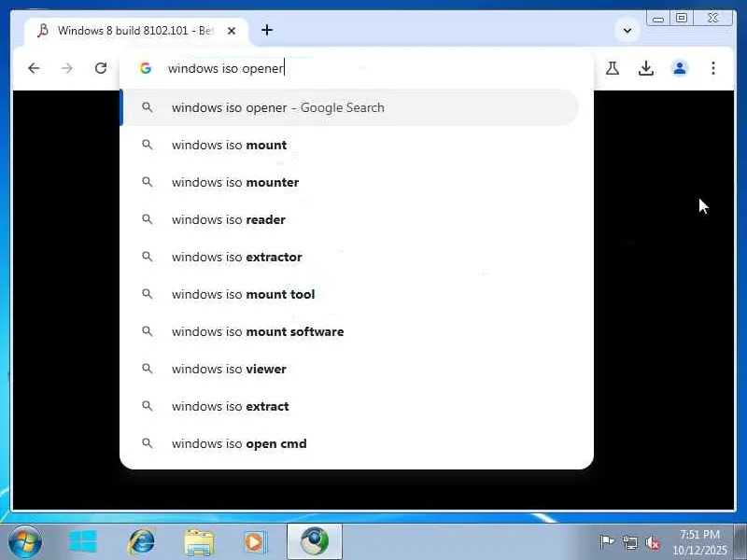Expand the tab search dropdown arrow
747x560 pixels.
pyautogui.click(x=627, y=31)
